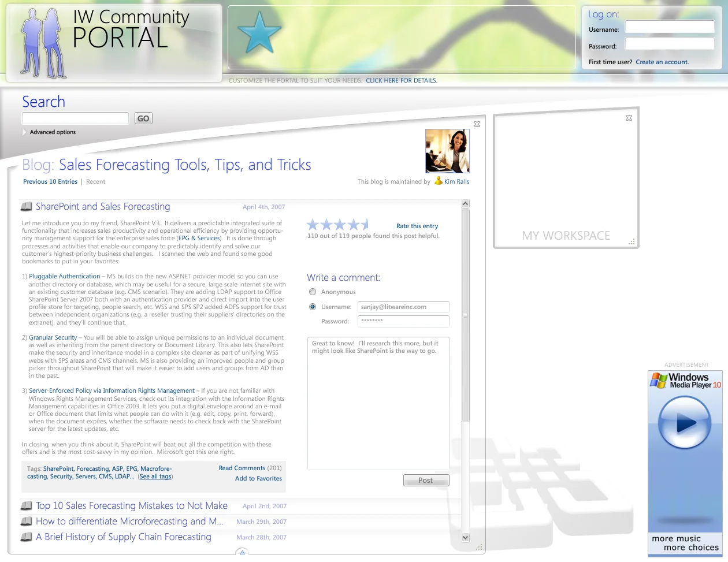Click the SharePoint tag

(58, 469)
